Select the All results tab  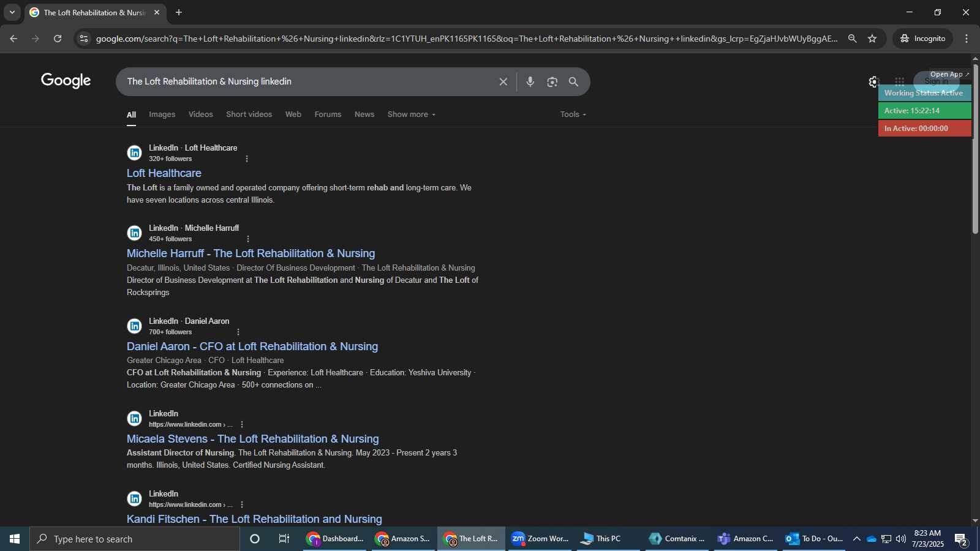coord(131,114)
